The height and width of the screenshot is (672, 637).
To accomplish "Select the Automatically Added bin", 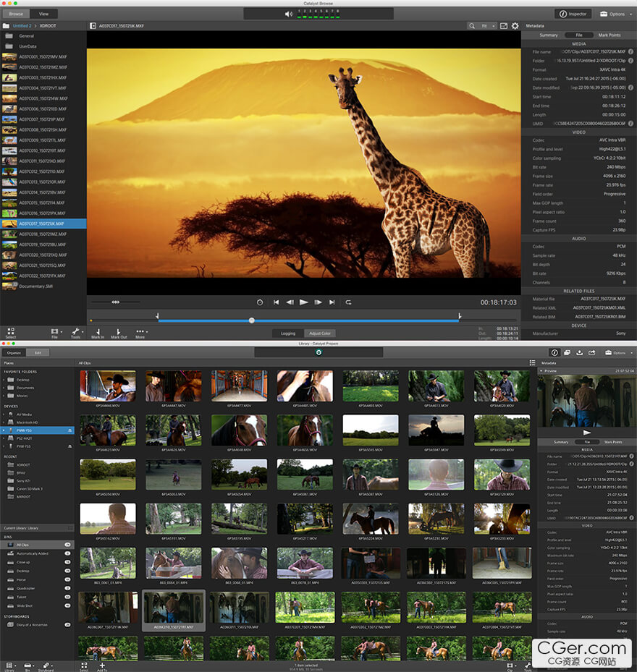I will click(37, 553).
